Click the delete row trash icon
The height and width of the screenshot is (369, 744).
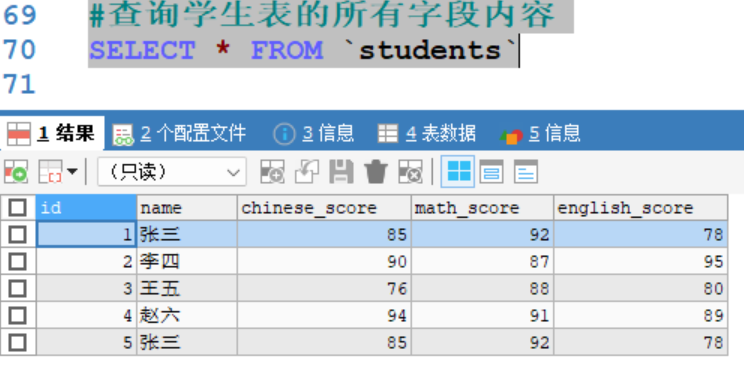[376, 171]
